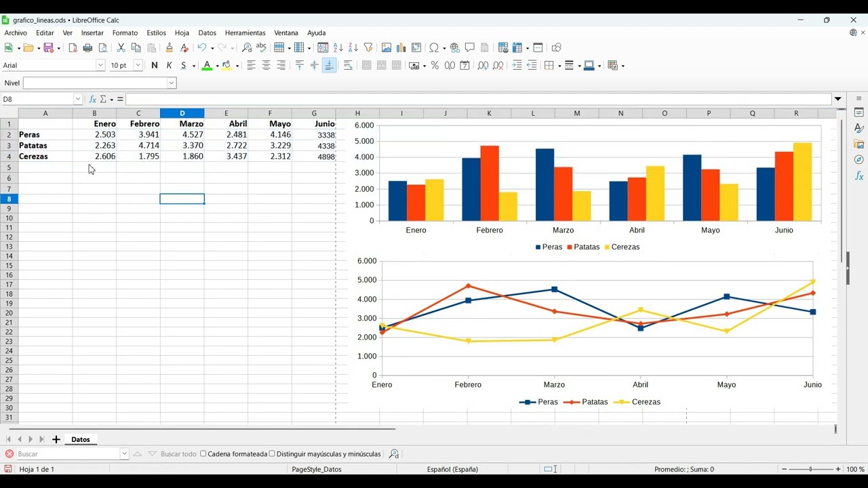Expand the Name Box D8 dropdown
Image resolution: width=868 pixels, height=488 pixels.
click(x=77, y=100)
